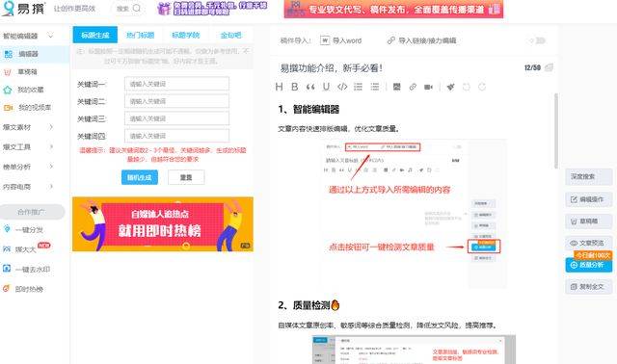Expand the 内容电商 sidebar section
The height and width of the screenshot is (364, 617).
(x=51, y=186)
